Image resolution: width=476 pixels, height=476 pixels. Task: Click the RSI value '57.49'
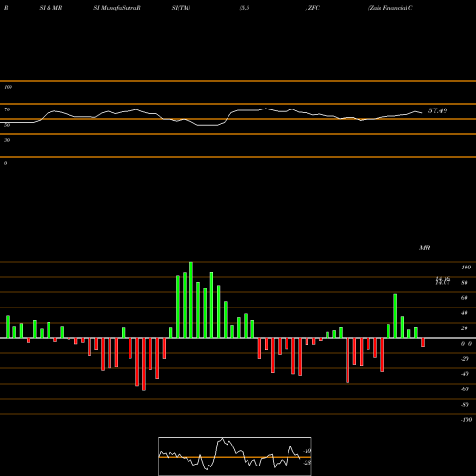click(438, 110)
